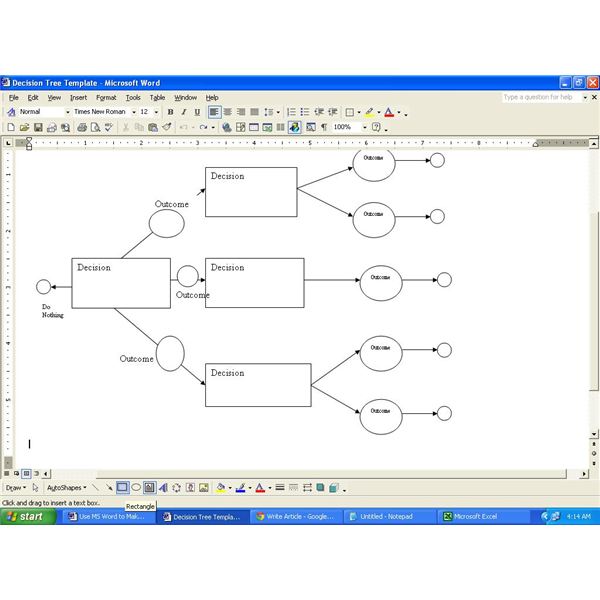Switch to Microsoft Excel in taskbar
The height and width of the screenshot is (600, 600).
pos(483,517)
